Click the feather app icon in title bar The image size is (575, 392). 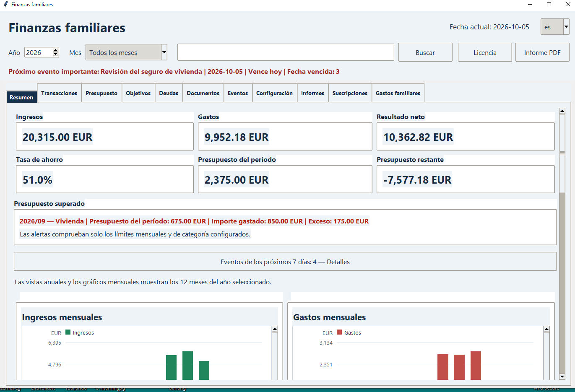click(5, 4)
